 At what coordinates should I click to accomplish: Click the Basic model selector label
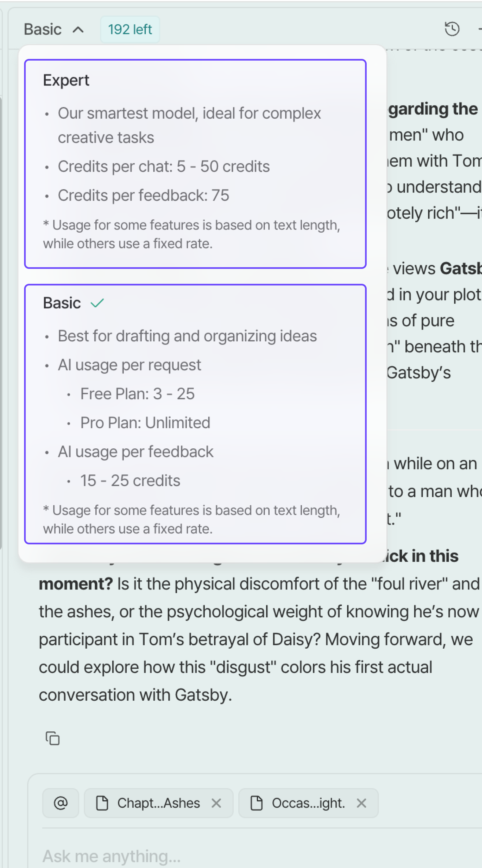point(43,29)
